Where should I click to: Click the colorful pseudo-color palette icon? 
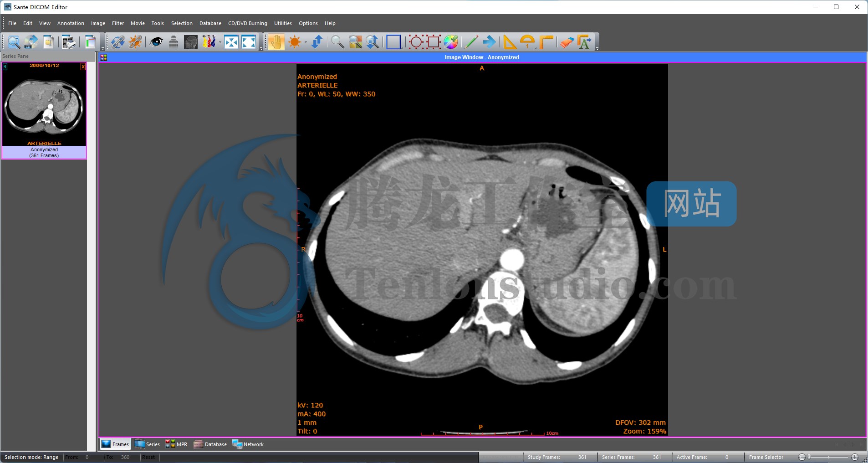209,42
